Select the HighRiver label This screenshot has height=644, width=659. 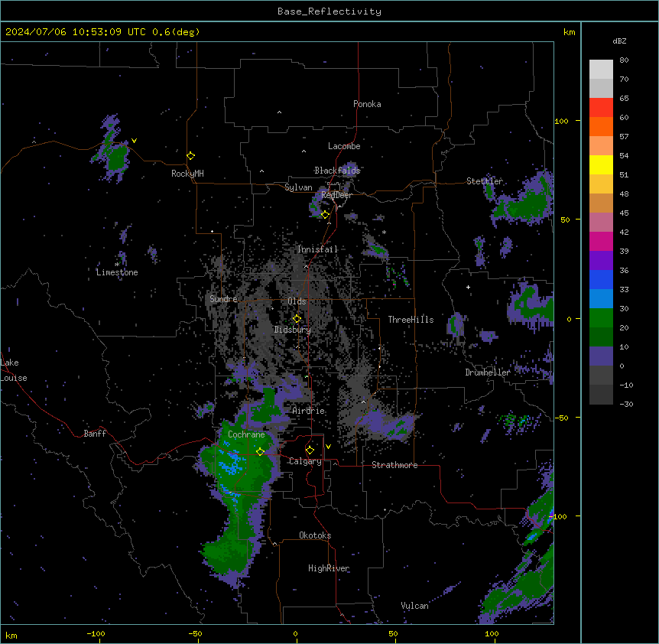(x=329, y=568)
